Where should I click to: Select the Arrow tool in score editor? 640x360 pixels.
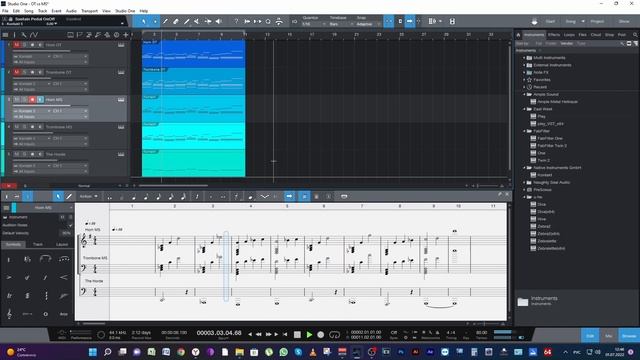[x=58, y=196]
